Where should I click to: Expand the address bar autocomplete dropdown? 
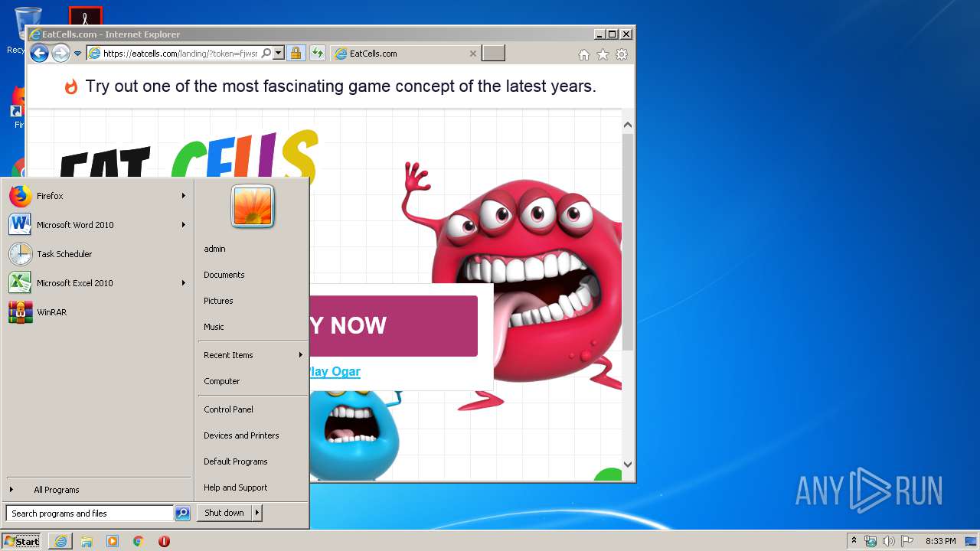[x=279, y=54]
